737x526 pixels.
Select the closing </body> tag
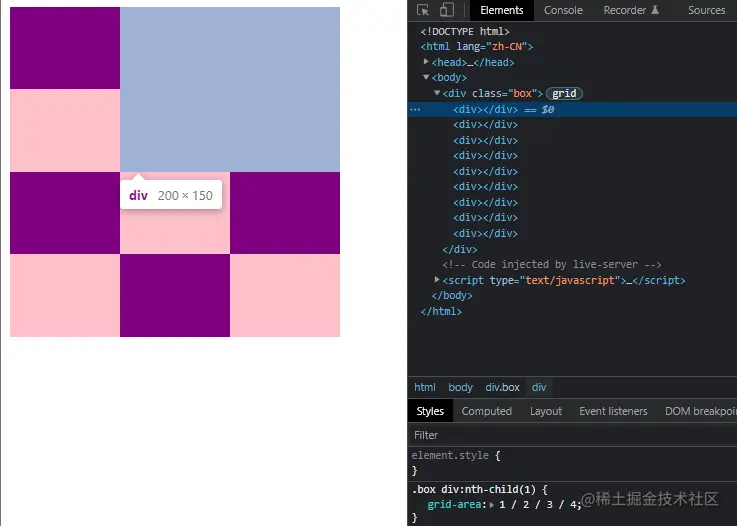coord(452,296)
